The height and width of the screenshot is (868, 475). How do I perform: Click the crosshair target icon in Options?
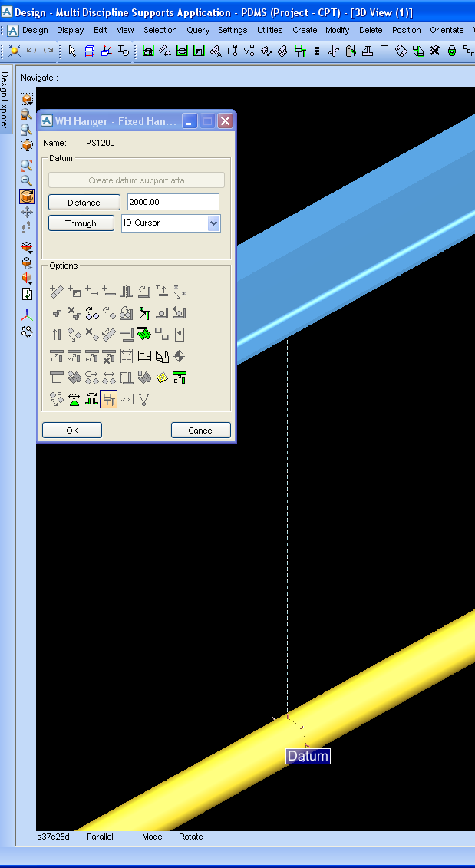[x=180, y=356]
